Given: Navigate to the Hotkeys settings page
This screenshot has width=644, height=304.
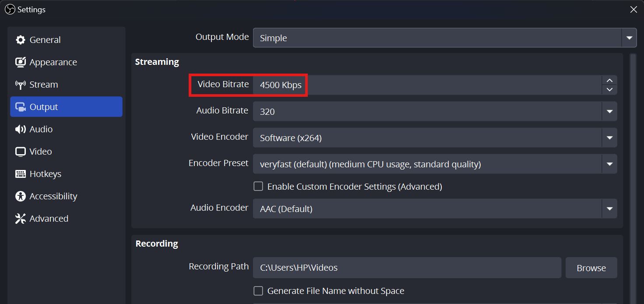Looking at the screenshot, I should point(45,173).
